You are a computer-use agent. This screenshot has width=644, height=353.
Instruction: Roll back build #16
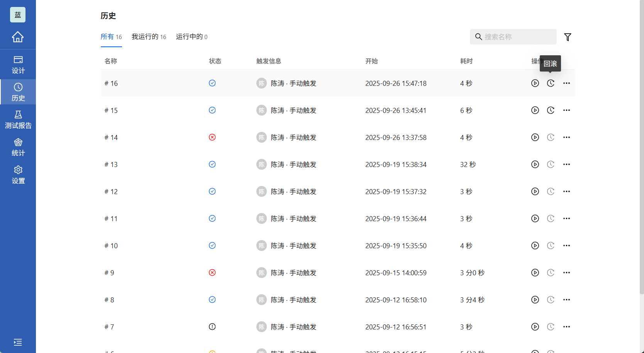click(x=551, y=83)
